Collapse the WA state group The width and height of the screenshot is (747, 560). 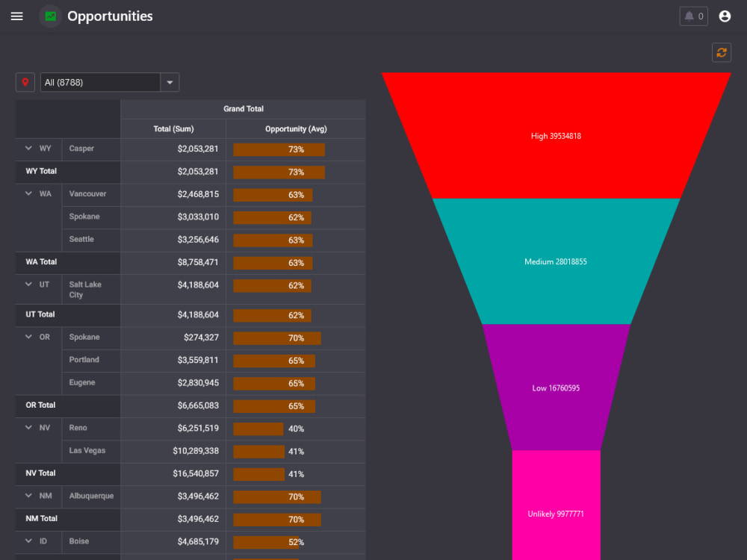click(x=28, y=193)
